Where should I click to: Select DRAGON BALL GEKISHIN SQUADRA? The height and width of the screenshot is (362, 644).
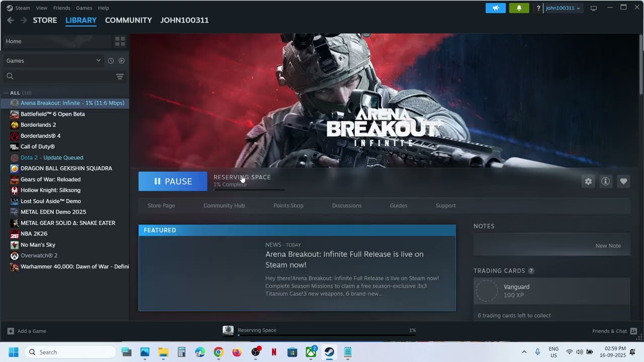(x=65, y=168)
